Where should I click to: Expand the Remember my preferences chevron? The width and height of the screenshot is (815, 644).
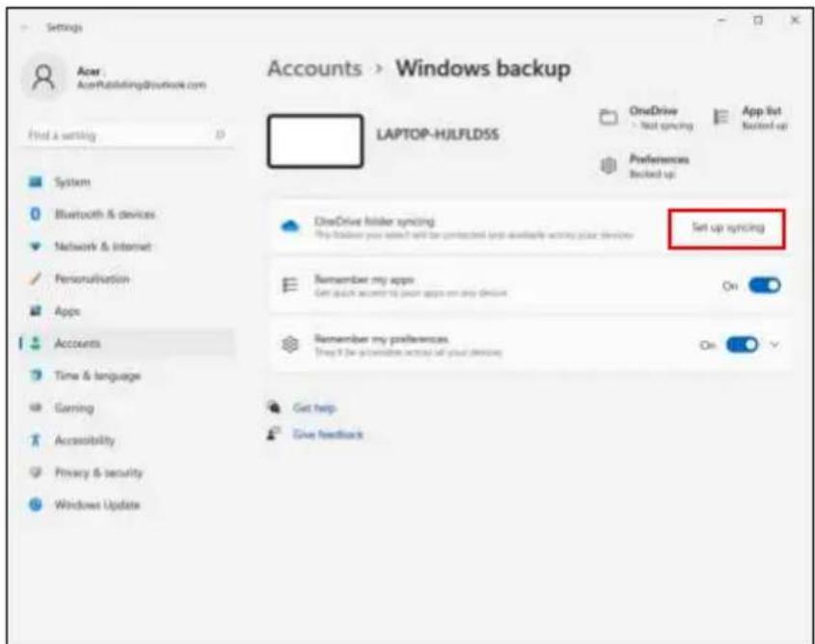point(774,344)
